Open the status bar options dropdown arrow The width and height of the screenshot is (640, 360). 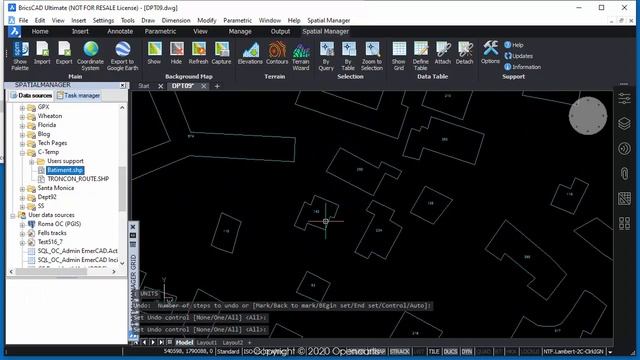coord(610,352)
